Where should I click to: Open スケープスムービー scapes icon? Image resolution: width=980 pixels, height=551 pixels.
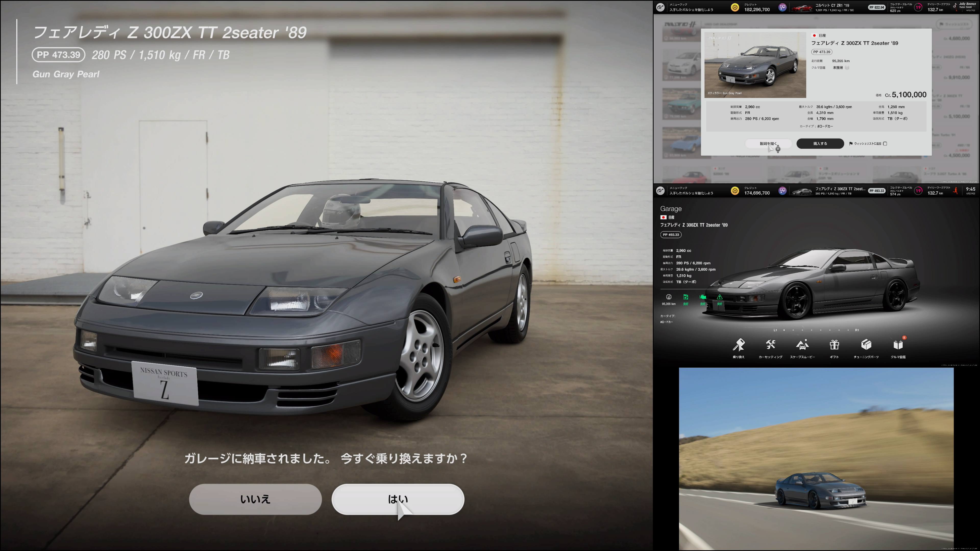(802, 345)
